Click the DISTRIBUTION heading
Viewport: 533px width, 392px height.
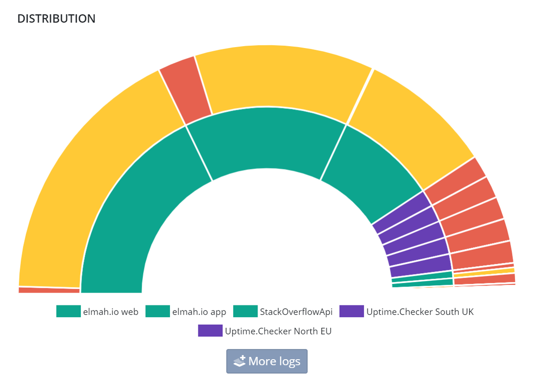[57, 19]
